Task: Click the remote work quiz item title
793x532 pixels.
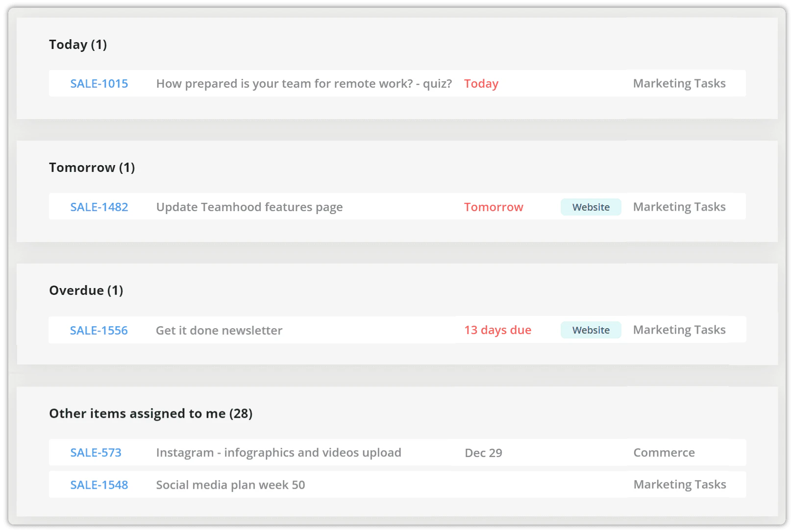Action: click(x=304, y=84)
